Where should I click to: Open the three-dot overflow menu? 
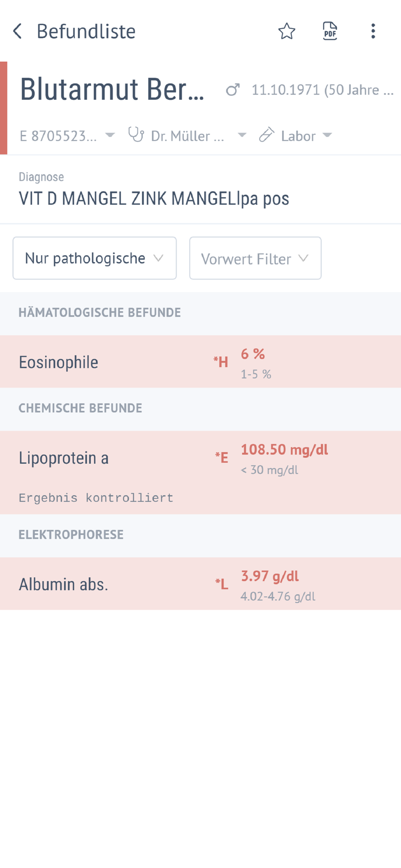pos(373,31)
